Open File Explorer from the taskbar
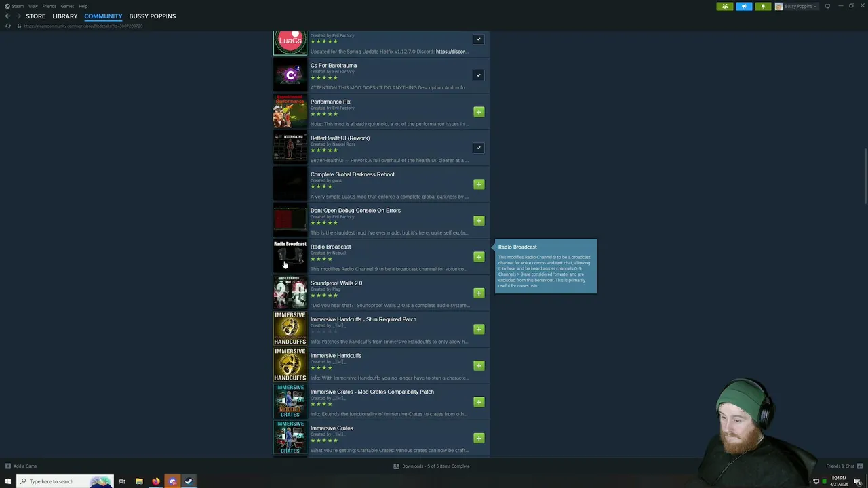 [x=139, y=481]
